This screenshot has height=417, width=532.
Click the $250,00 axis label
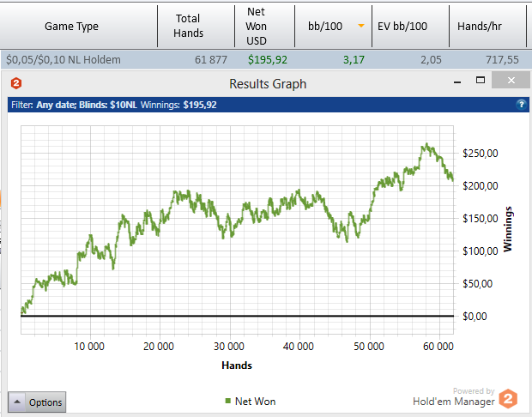click(x=481, y=153)
